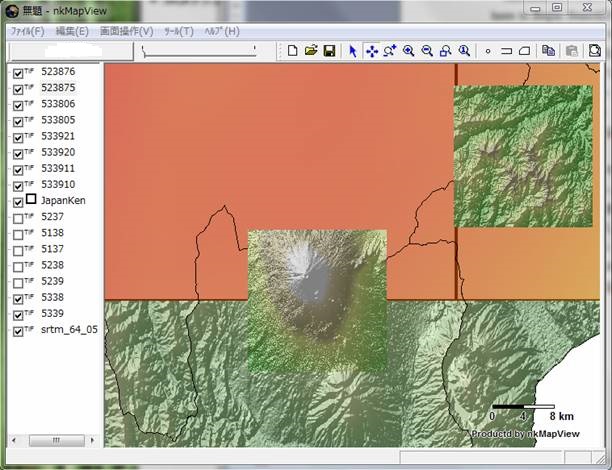Click the print preview icon
612x470 pixels.
tap(594, 51)
